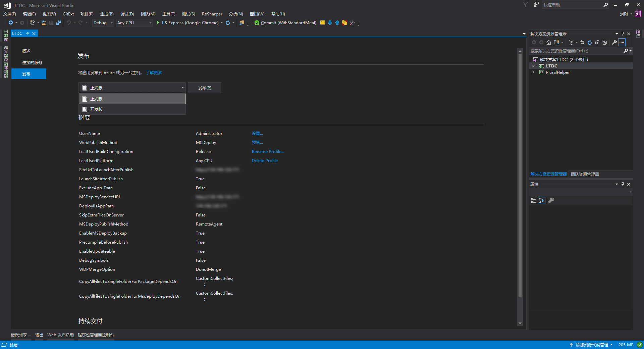The image size is (644, 349).
Task: Open the Web 发布活动 bottom tab
Action: pyautogui.click(x=60, y=335)
